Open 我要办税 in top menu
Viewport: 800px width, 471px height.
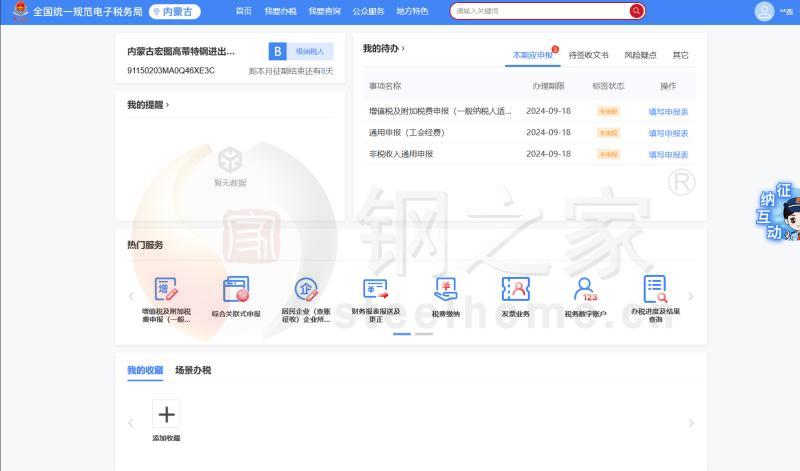tap(280, 11)
